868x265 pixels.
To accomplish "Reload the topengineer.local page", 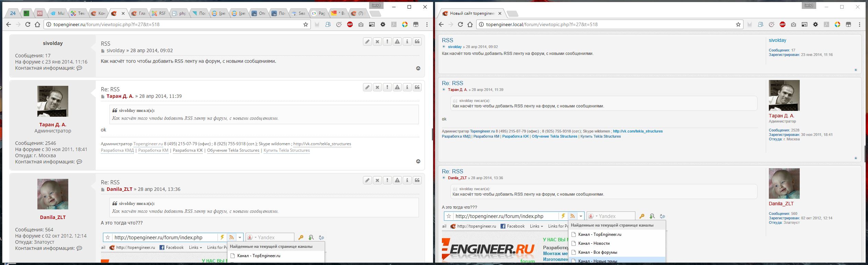I will pos(460,24).
